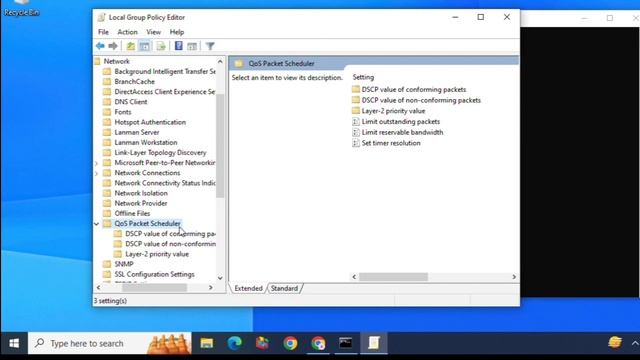Select Limit outstanding packets setting

coord(400,122)
